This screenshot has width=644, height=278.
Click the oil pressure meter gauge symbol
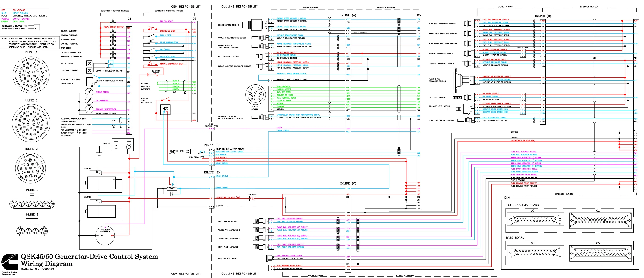pos(89,100)
